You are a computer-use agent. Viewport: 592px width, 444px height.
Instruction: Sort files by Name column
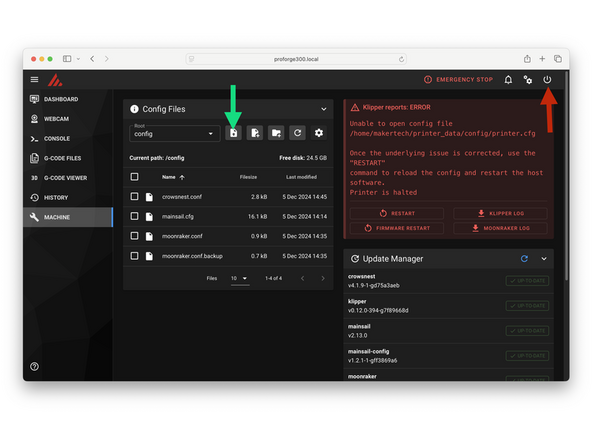point(173,177)
